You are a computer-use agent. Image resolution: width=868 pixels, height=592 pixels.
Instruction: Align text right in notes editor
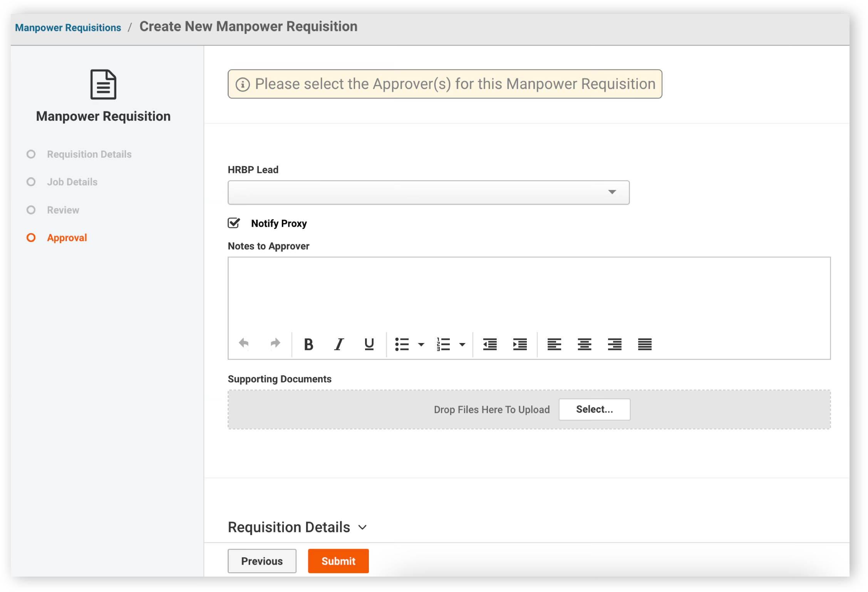pyautogui.click(x=615, y=344)
